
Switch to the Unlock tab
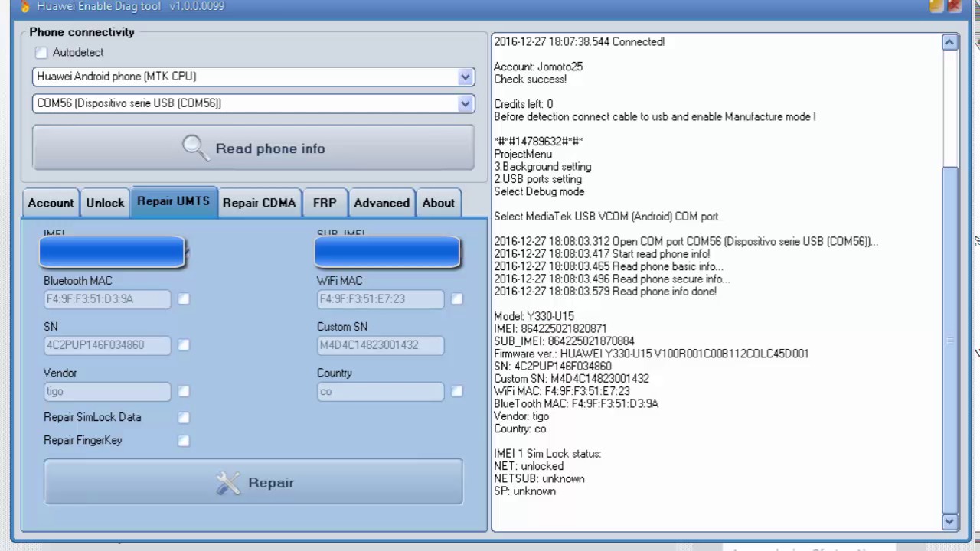point(105,203)
